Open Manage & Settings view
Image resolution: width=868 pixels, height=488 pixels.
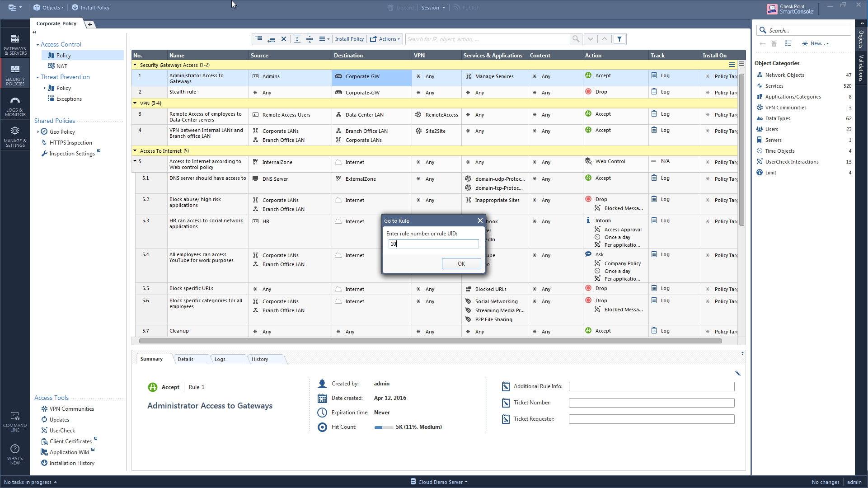(15, 136)
